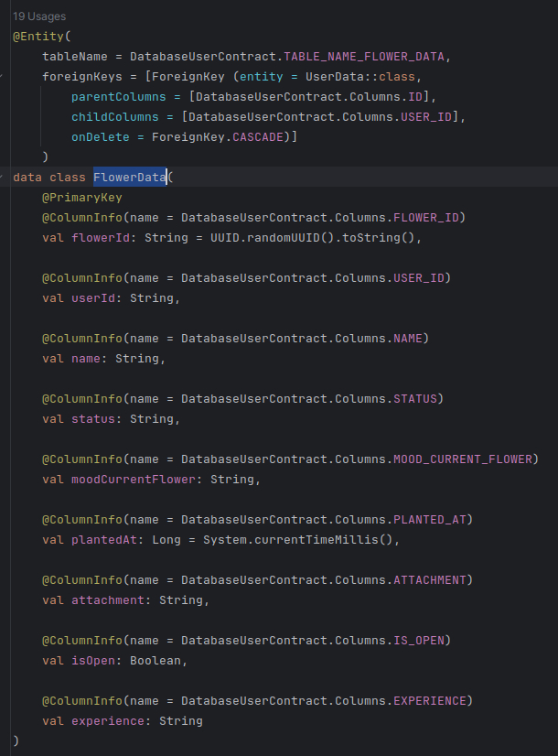Click the IS_OPEN column constant
Viewport: 558px width, 756px height.
click(x=422, y=641)
